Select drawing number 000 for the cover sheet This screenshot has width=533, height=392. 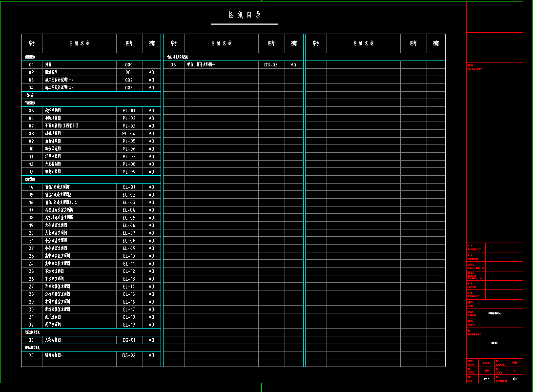129,64
